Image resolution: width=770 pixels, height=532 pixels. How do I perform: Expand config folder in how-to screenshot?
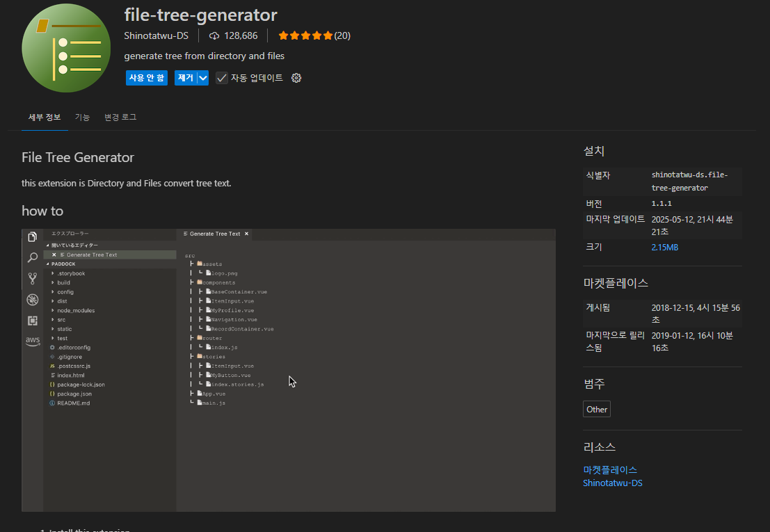pyautogui.click(x=53, y=292)
